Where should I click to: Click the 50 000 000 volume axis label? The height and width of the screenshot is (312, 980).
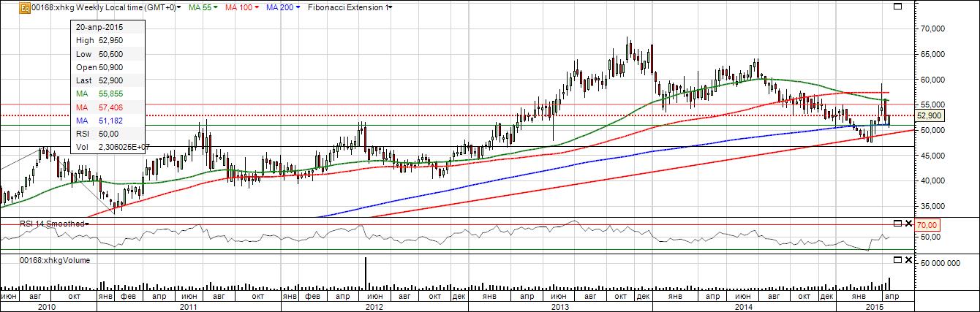(x=939, y=265)
